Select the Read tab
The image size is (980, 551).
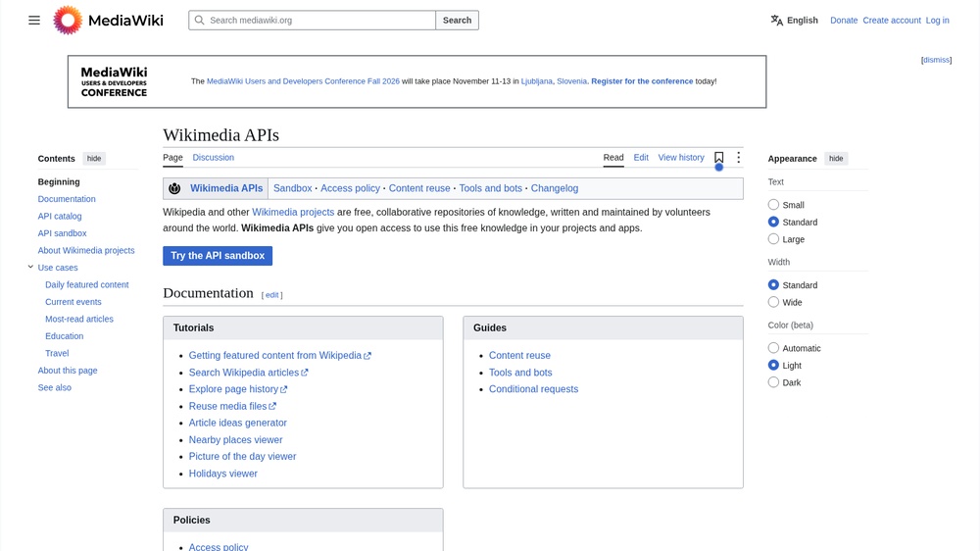pos(613,158)
